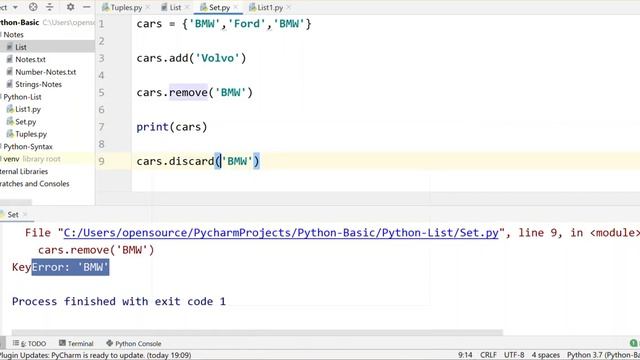Screen dimensions: 640x360
Task: Hide the Project panel with minus icon
Action: pos(86,7)
